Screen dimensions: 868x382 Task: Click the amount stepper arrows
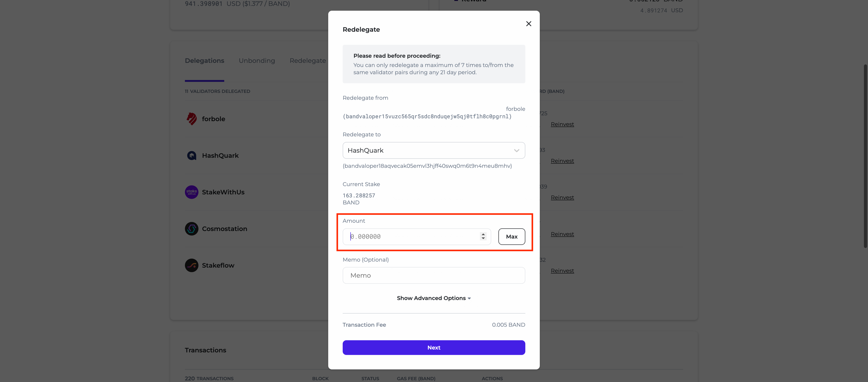point(483,236)
